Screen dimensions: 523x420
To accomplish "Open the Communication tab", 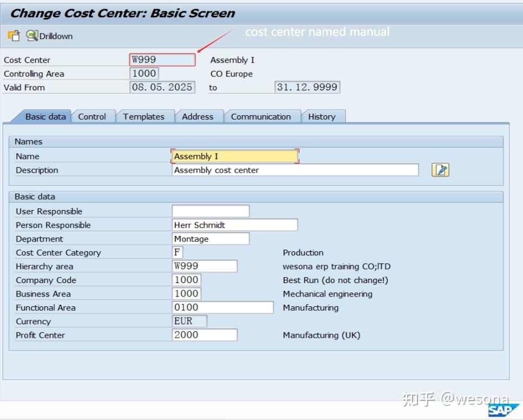I will [x=261, y=117].
